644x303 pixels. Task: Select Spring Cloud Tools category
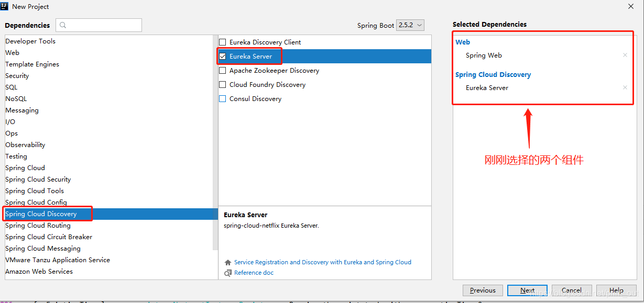click(108, 190)
